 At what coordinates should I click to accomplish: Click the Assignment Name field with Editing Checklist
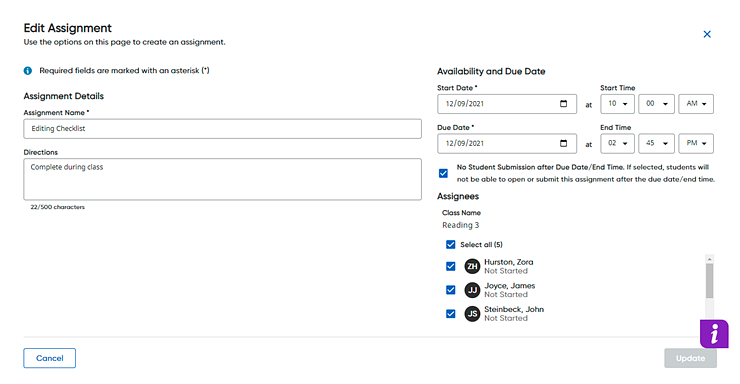(222, 128)
